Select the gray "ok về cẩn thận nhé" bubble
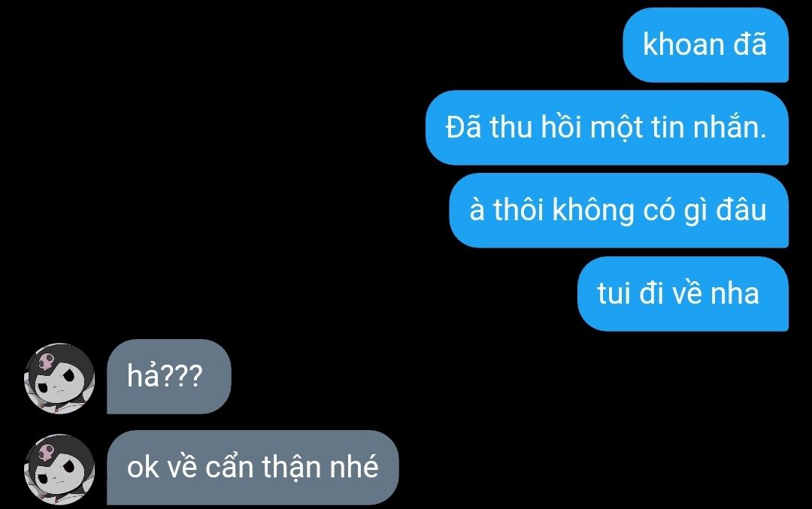The height and width of the screenshot is (509, 812). click(253, 468)
